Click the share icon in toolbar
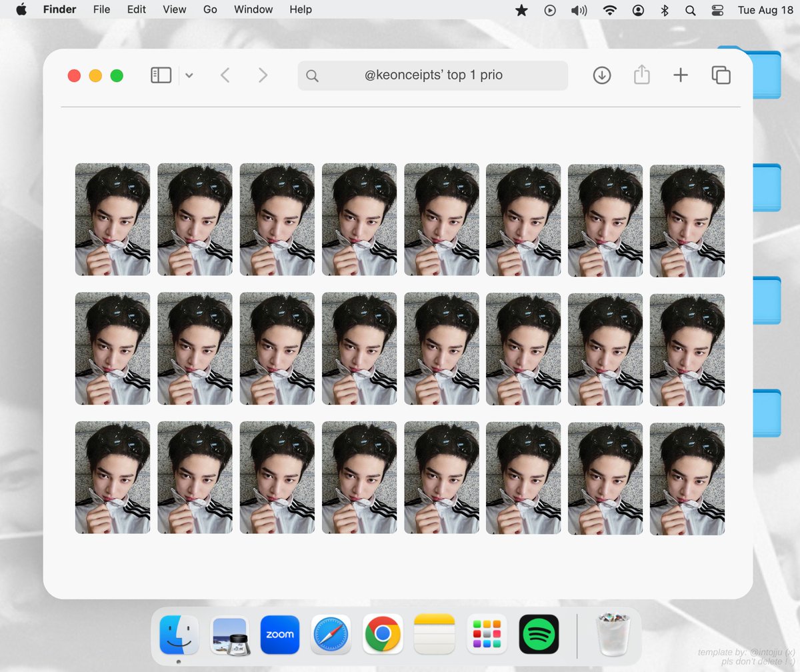The width and height of the screenshot is (800, 672). 641,75
